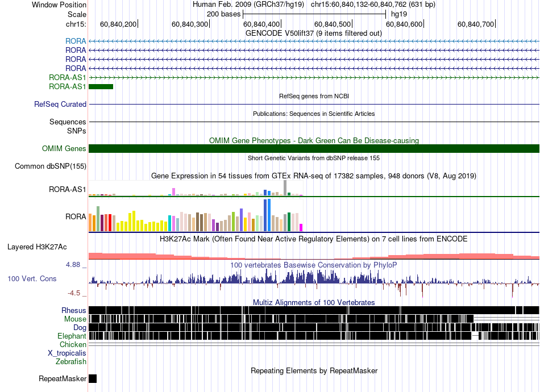Open the GTEx Gene Expression track title
This screenshot has width=540, height=392.
(x=314, y=176)
